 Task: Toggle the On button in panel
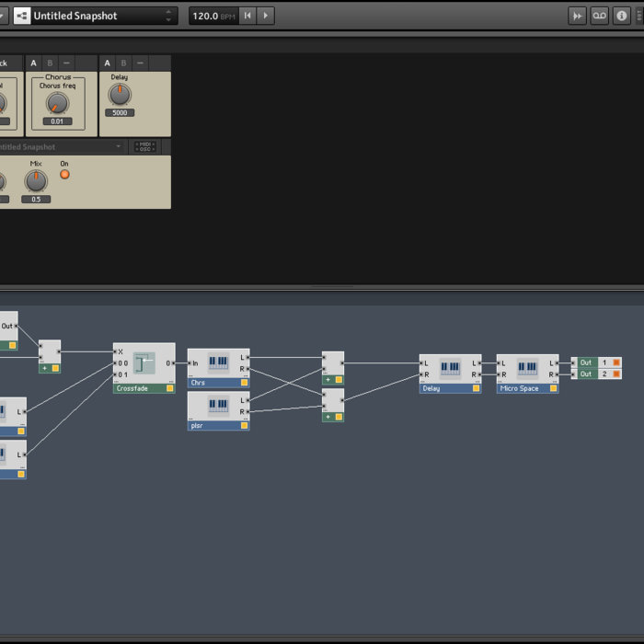pyautogui.click(x=64, y=174)
